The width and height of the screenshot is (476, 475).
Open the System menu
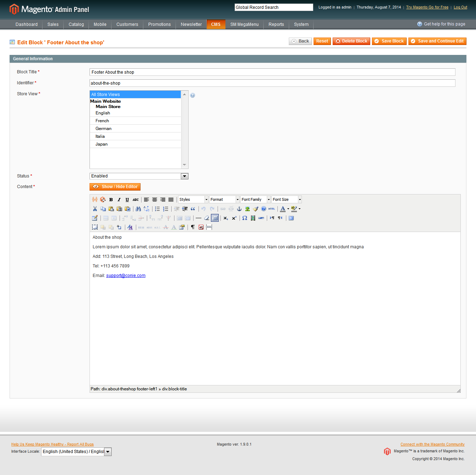click(x=301, y=24)
